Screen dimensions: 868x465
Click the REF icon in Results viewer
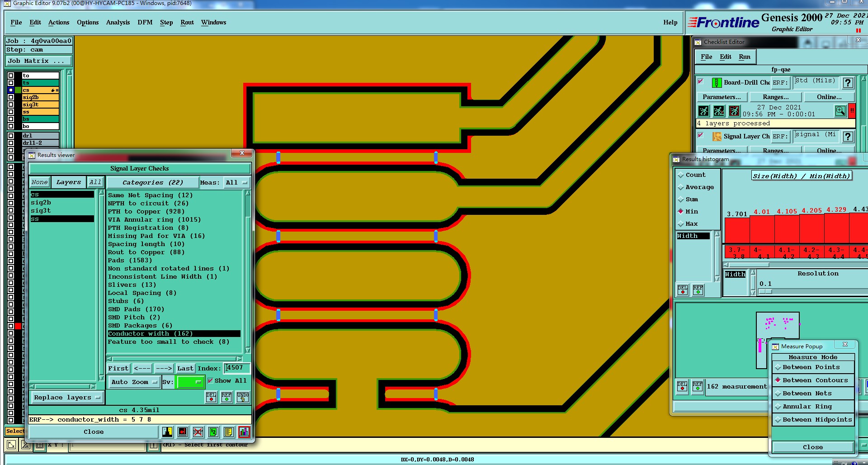226,397
